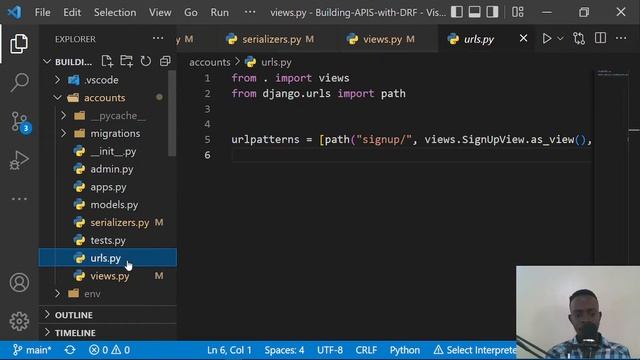Open the Search view in activity bar

pos(19,82)
